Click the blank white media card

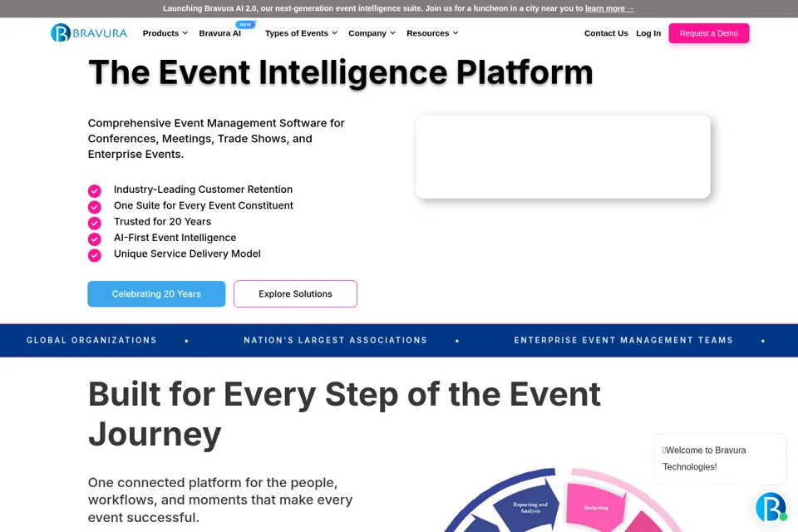pos(563,157)
